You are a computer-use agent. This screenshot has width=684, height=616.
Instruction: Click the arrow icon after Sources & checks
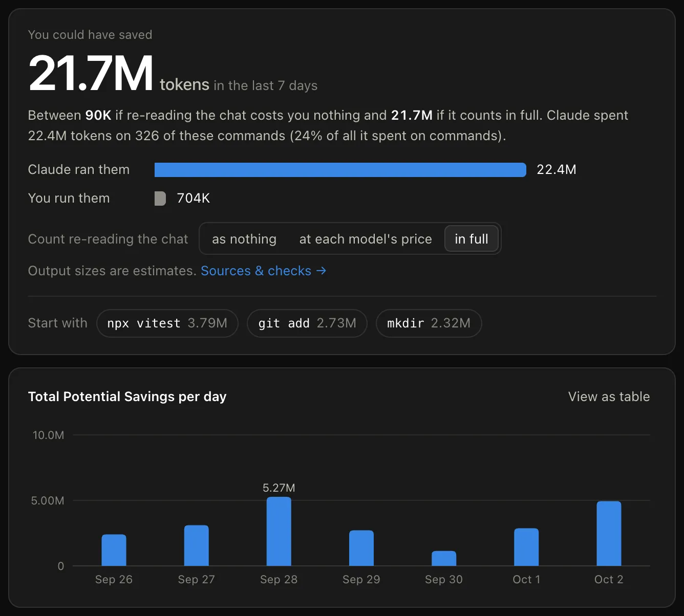(x=321, y=271)
